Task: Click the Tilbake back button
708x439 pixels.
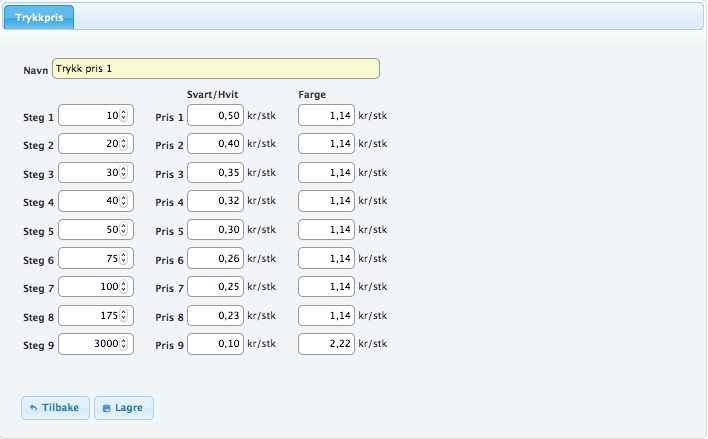Action: [x=55, y=408]
